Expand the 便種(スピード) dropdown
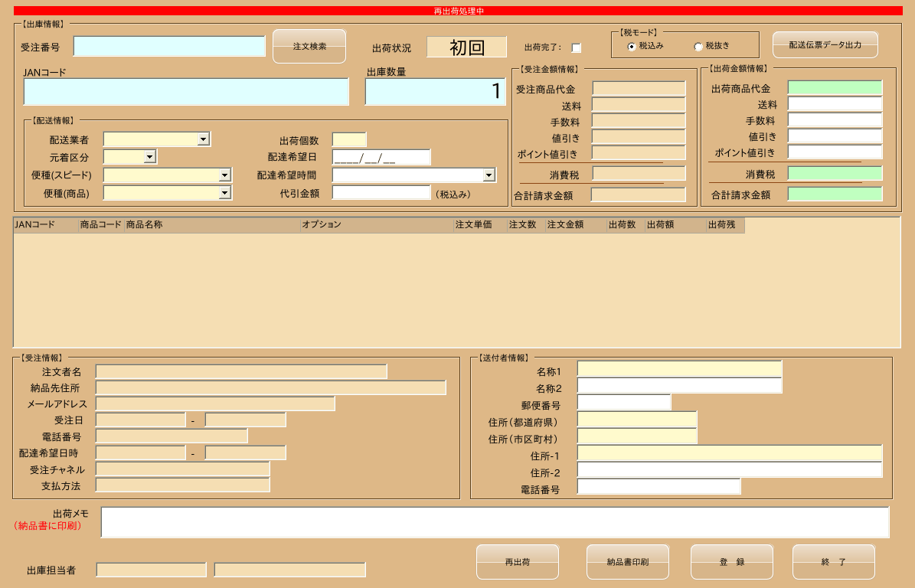The width and height of the screenshot is (915, 588). click(x=224, y=175)
